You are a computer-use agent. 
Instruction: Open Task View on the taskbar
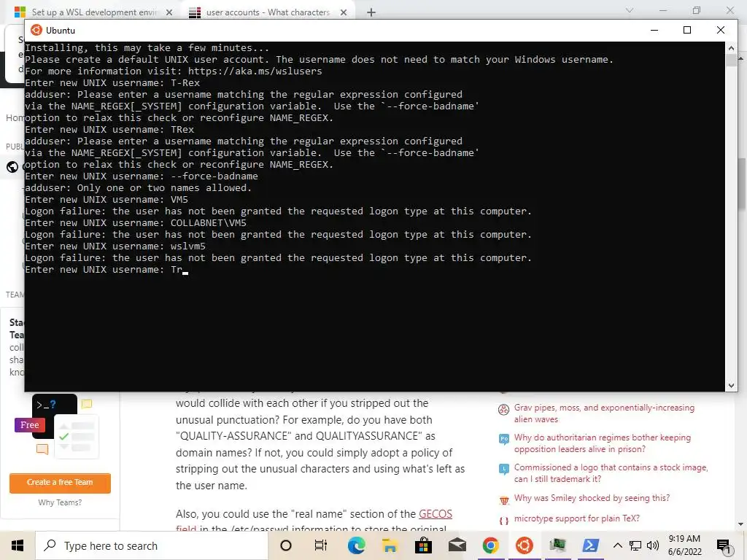tap(321, 545)
